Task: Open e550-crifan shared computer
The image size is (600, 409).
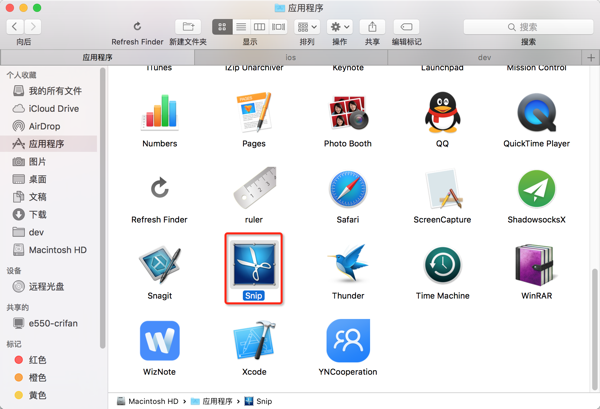Action: pyautogui.click(x=49, y=323)
